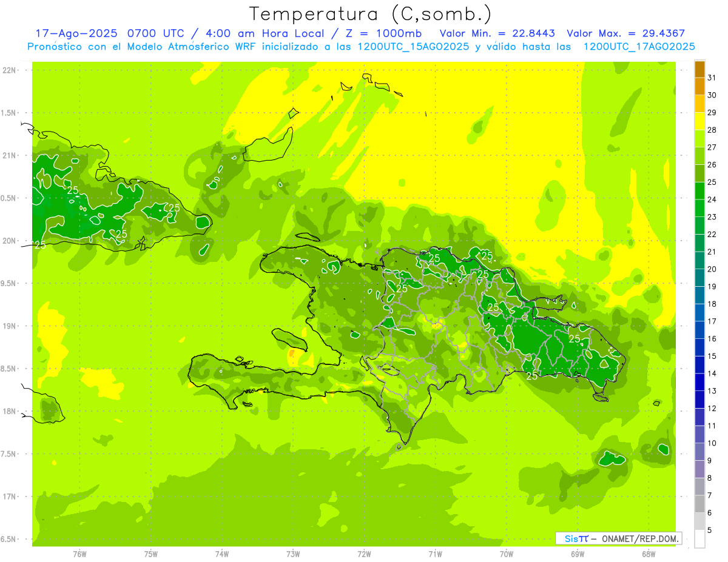This screenshot has width=728, height=562.
Task: Select the 'Valor Min. = 22.8443' value
Action: click(497, 33)
